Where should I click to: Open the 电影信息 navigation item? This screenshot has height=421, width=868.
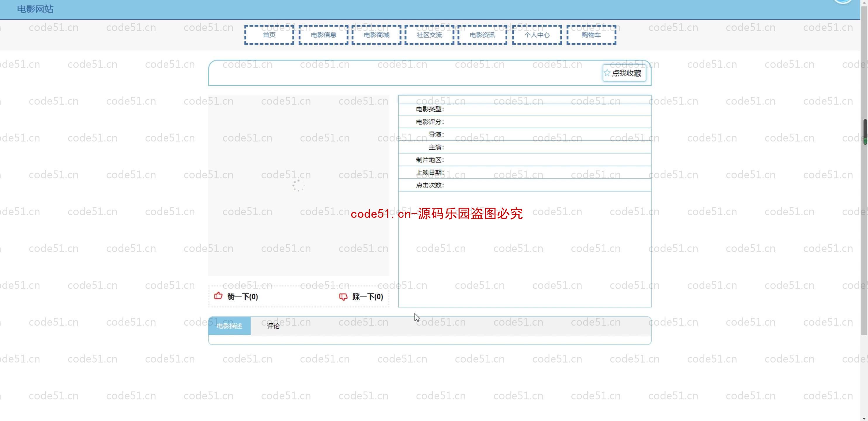pyautogui.click(x=323, y=35)
